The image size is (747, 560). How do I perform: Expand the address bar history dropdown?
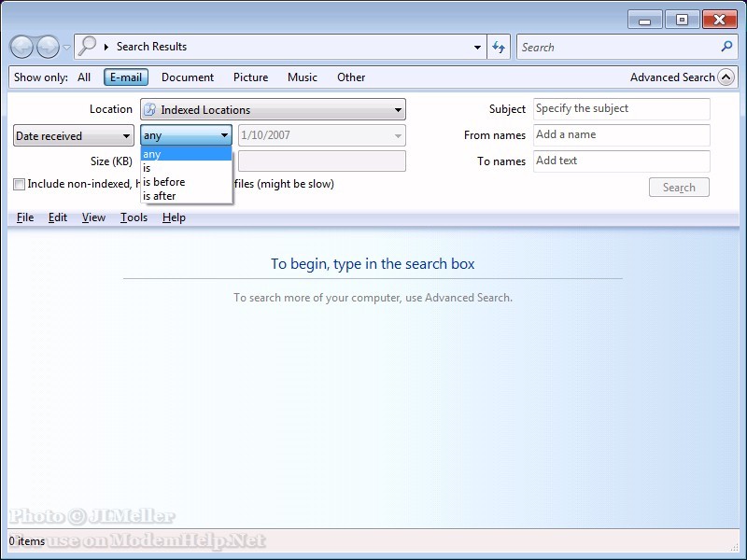(477, 48)
